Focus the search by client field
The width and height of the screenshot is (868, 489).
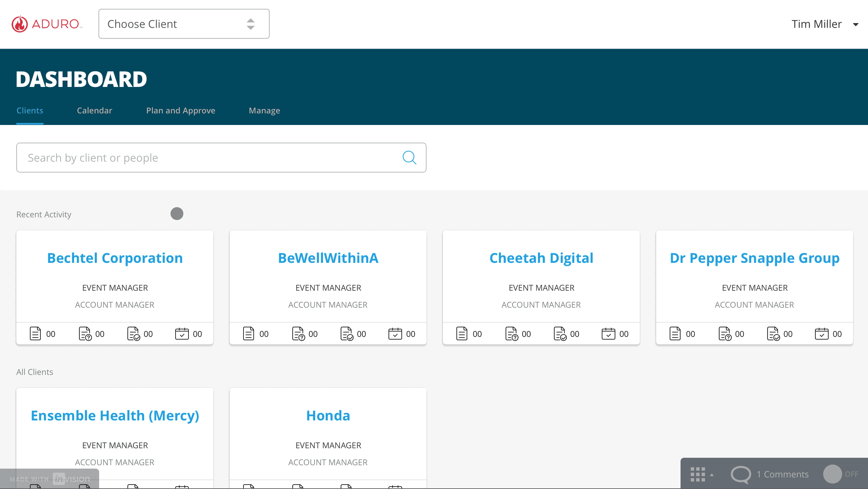(211, 158)
